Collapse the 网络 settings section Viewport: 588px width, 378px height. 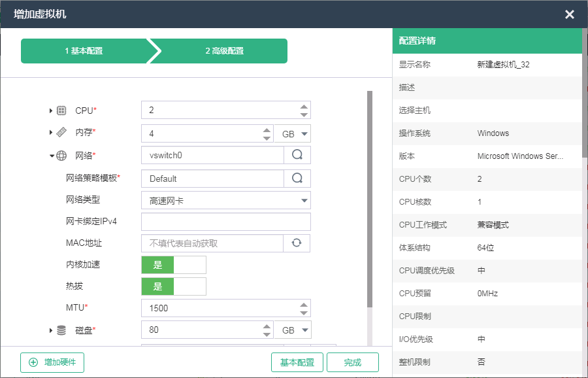(51, 156)
